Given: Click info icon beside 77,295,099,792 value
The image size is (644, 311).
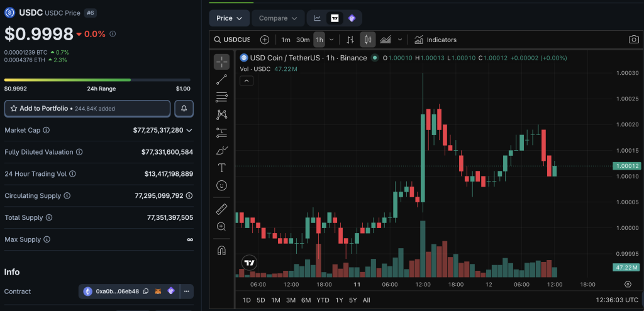Looking at the screenshot, I should tap(189, 195).
